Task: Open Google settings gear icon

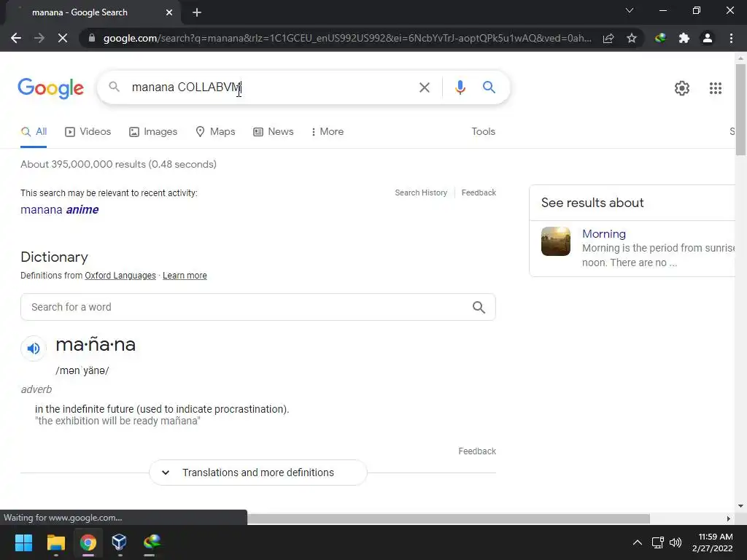Action: [682, 88]
